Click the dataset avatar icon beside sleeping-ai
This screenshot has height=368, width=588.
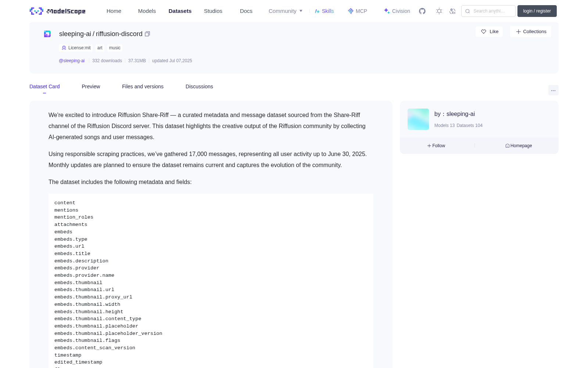click(47, 34)
